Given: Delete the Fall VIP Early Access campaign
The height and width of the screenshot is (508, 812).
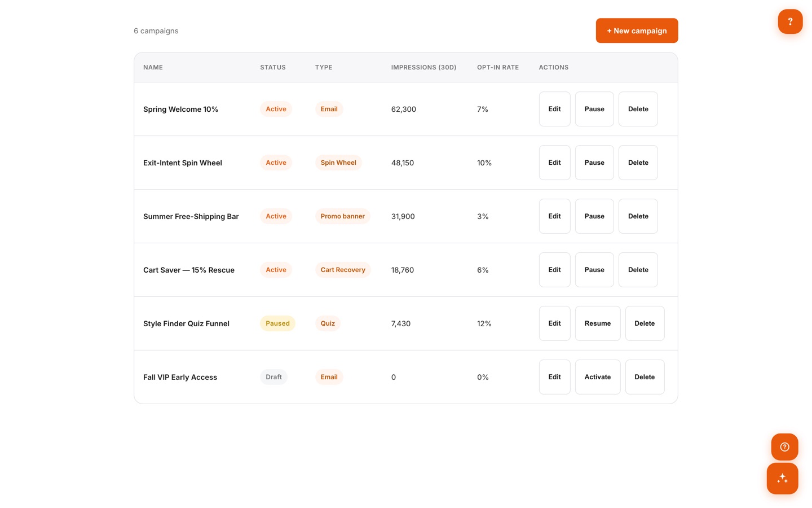Looking at the screenshot, I should (x=645, y=377).
